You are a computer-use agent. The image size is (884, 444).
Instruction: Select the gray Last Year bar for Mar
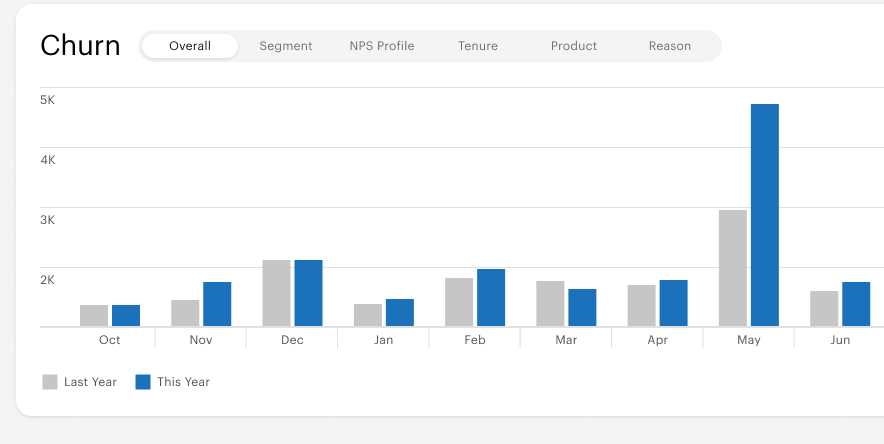pyautogui.click(x=550, y=304)
